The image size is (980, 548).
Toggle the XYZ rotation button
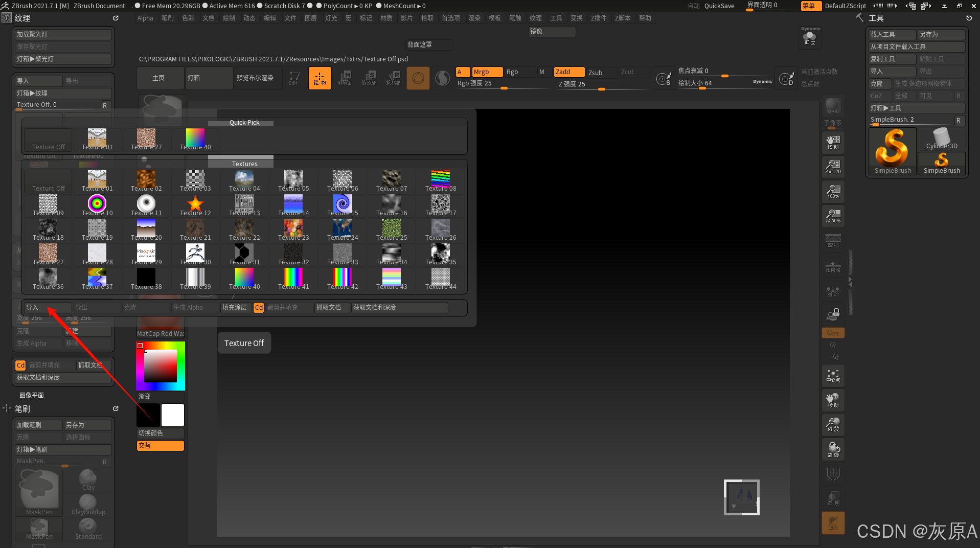[833, 333]
